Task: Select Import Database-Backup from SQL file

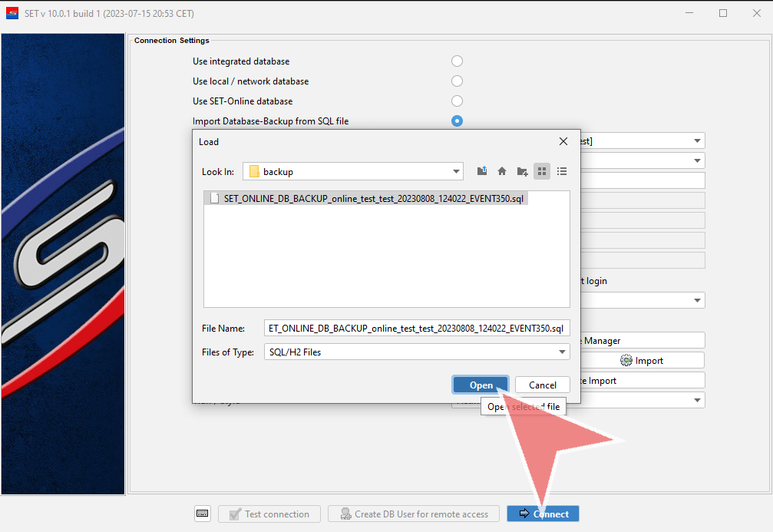Action: (x=457, y=121)
